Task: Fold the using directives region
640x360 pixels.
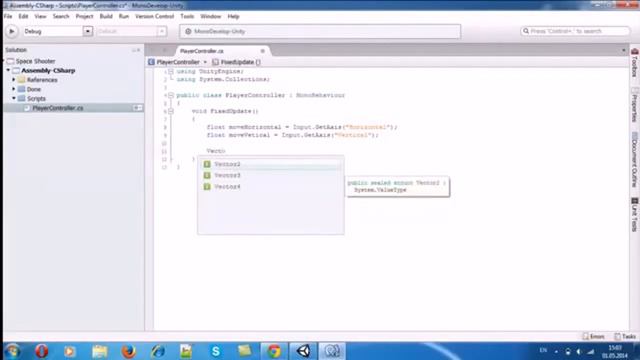Action: click(171, 71)
